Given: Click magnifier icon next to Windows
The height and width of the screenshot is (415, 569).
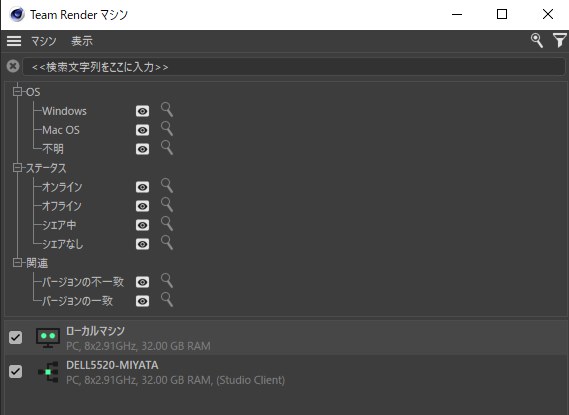Looking at the screenshot, I should point(167,110).
